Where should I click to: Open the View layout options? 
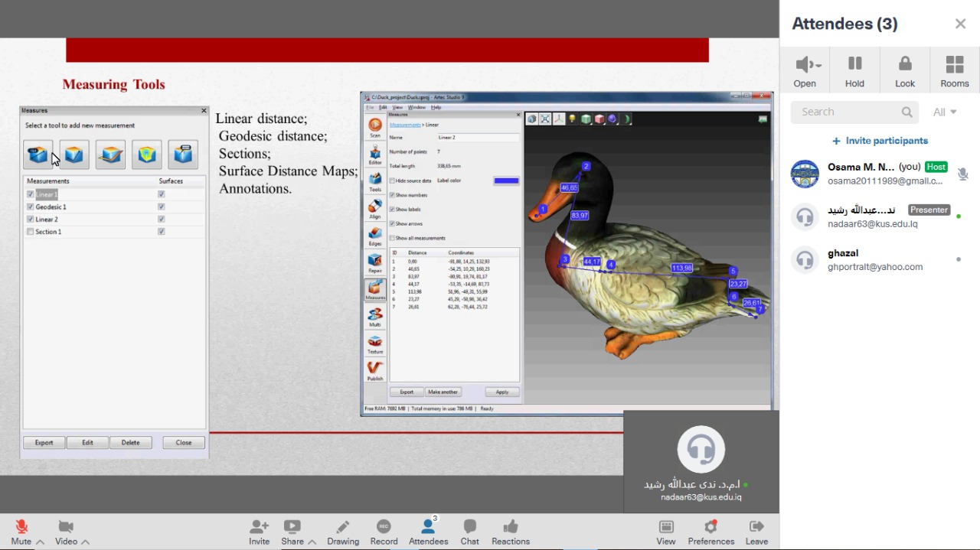point(666,527)
